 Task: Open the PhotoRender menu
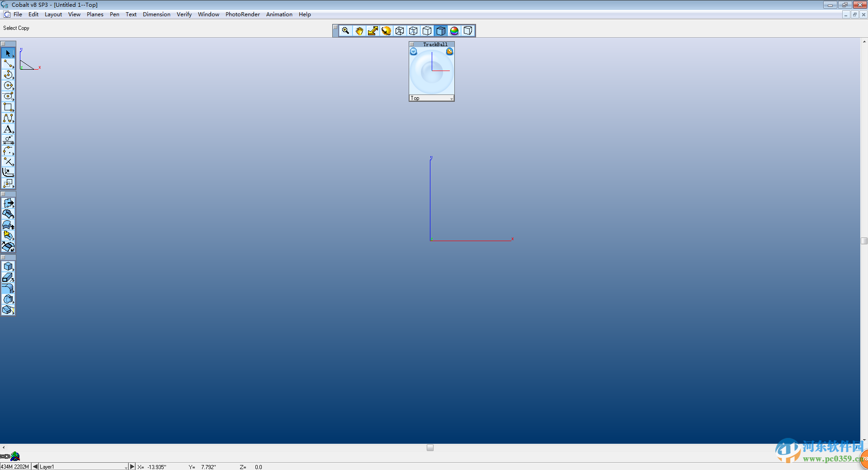click(242, 14)
